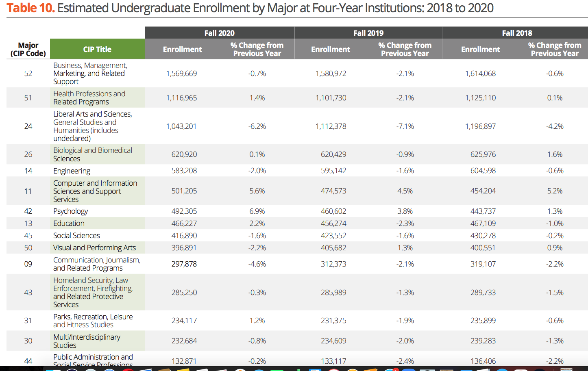The width and height of the screenshot is (588, 371).
Task: Click "Computer and Information Sciences and Support Services"
Action: point(95,191)
